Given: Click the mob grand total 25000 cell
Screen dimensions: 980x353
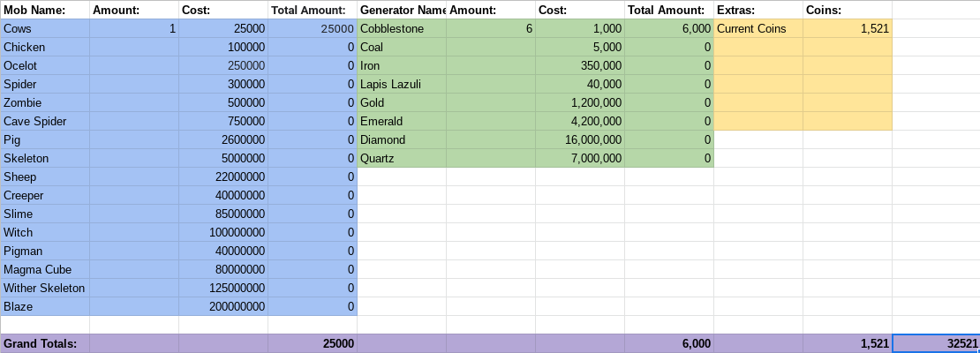Looking at the screenshot, I should [x=313, y=343].
